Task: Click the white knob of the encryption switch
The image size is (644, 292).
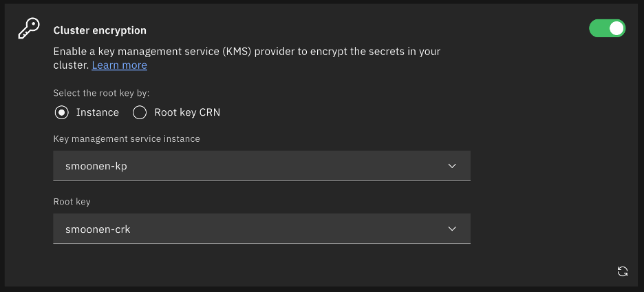Action: [x=616, y=28]
